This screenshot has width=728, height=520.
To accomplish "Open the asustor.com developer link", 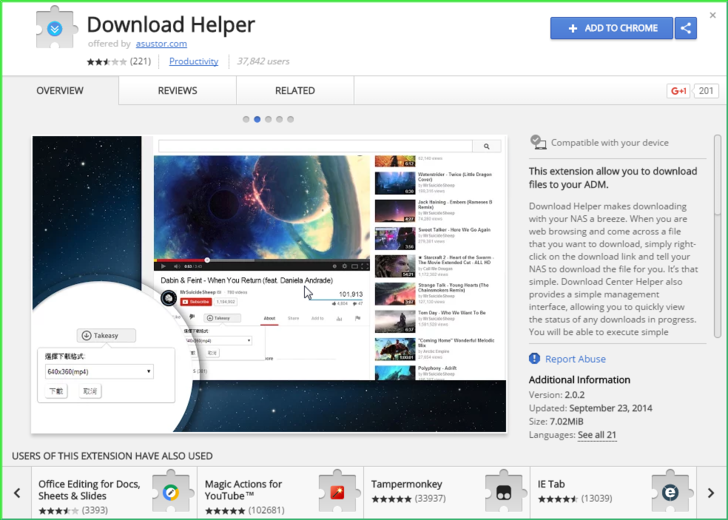I will point(161,44).
